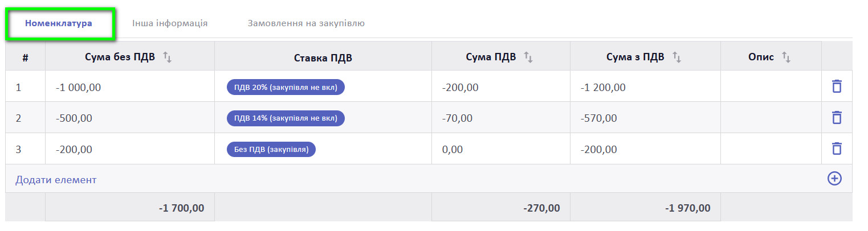
Task: Open ПДВ 20% (закупівля не вкл) rate tag
Action: [286, 87]
